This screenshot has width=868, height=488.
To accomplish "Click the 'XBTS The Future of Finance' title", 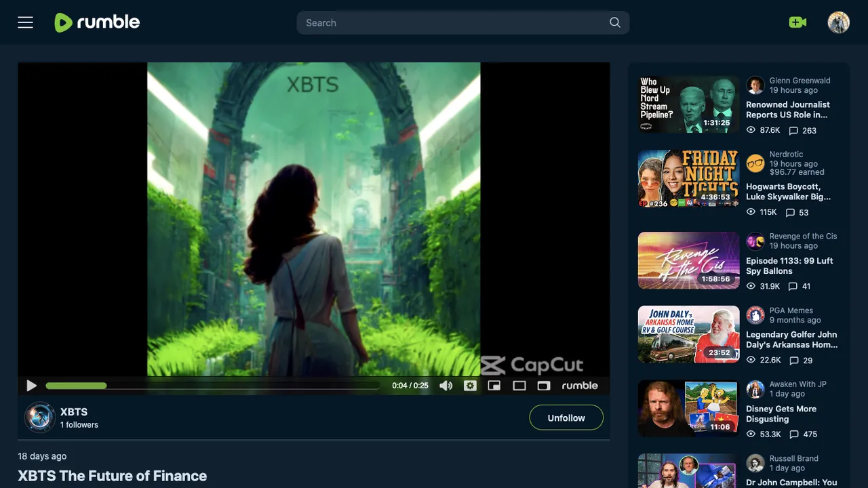I will click(x=113, y=476).
